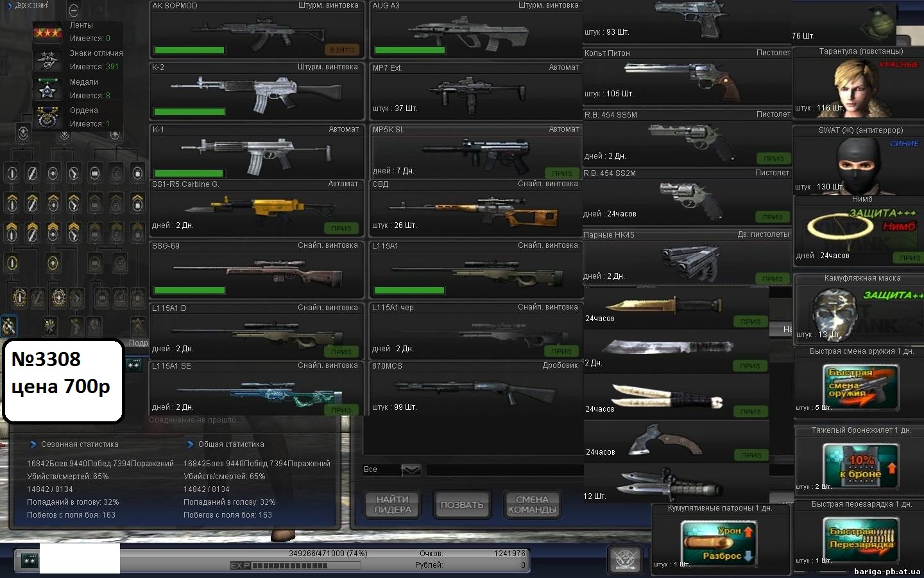
Task: Select the dual curved knives item
Action: (676, 396)
